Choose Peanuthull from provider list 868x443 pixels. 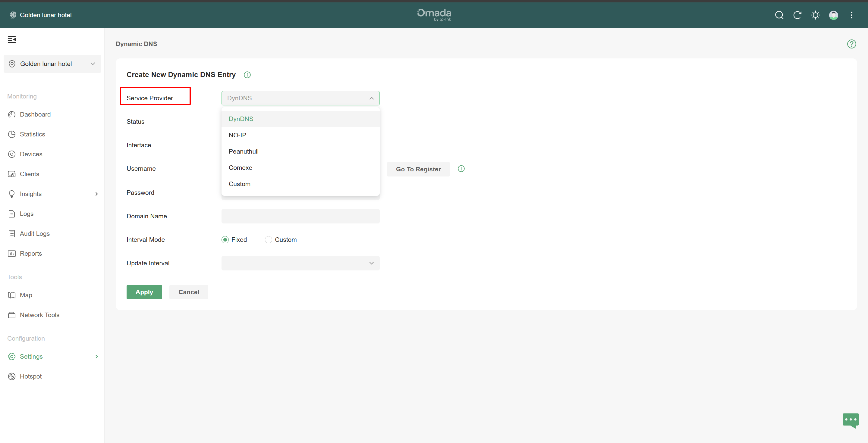(x=300, y=151)
